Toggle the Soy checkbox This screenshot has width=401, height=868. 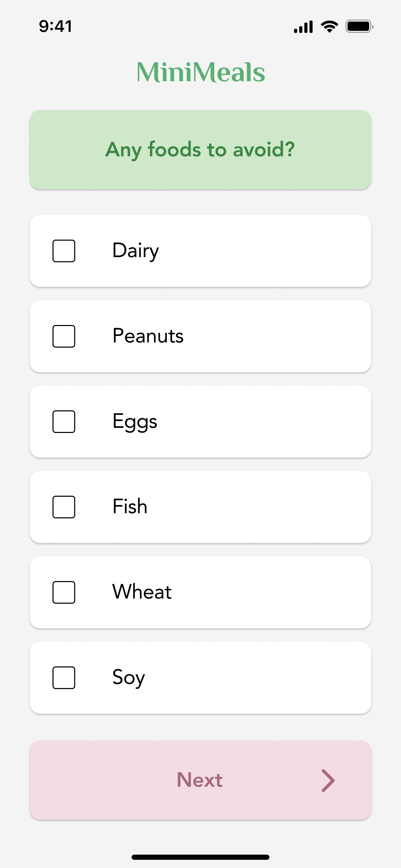click(x=64, y=678)
